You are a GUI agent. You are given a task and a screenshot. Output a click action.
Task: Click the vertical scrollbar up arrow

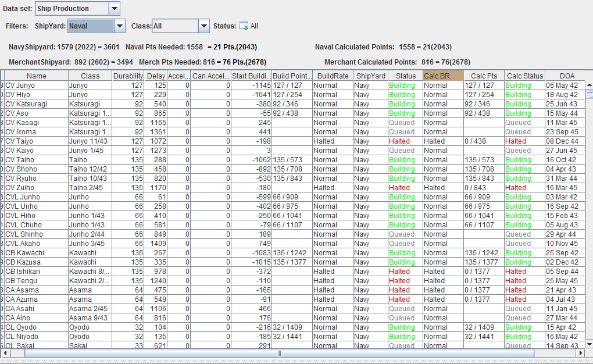[589, 85]
